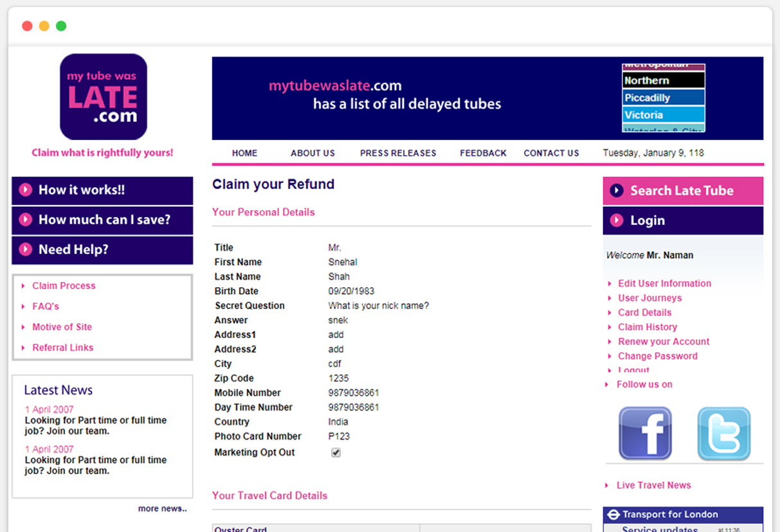Click the My Tube Was Late logo
The image size is (780, 532).
pos(104,97)
